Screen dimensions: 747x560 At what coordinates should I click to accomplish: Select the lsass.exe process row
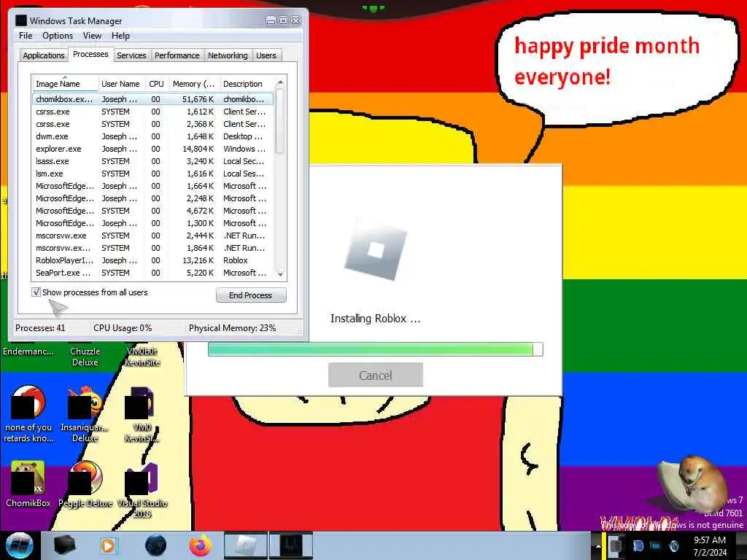[x=152, y=161]
